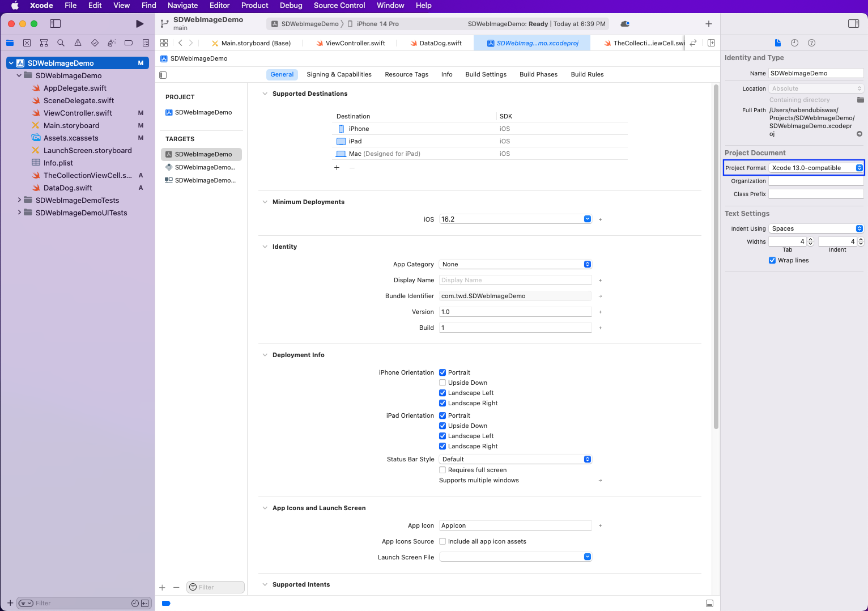Enable Requires full screen checkbox
The height and width of the screenshot is (611, 868).
click(x=442, y=470)
